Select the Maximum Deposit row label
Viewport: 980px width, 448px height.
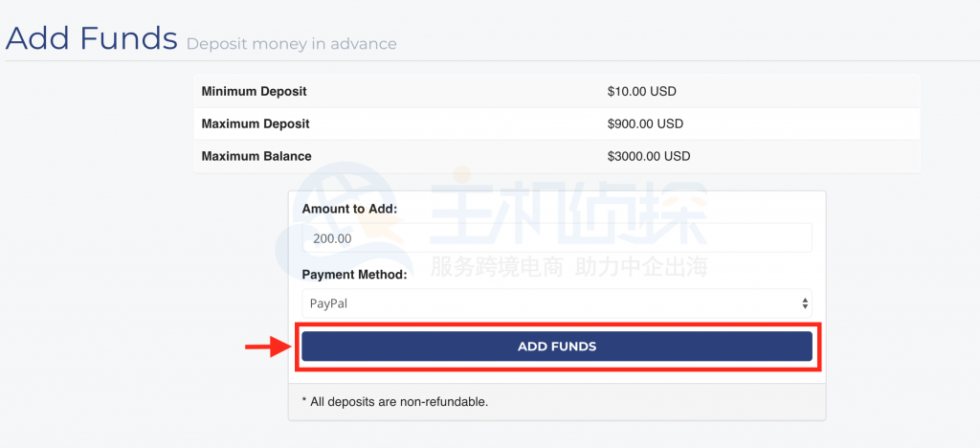(256, 124)
